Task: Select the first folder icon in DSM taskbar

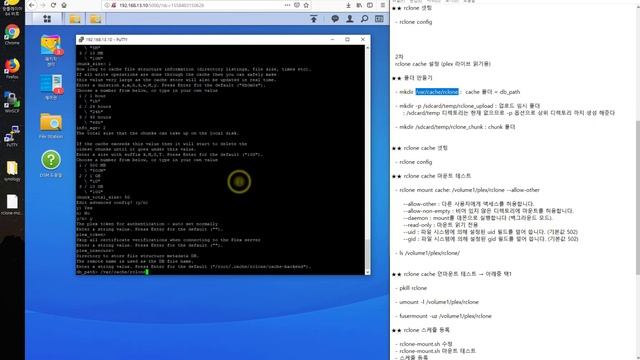Action: 75,19
